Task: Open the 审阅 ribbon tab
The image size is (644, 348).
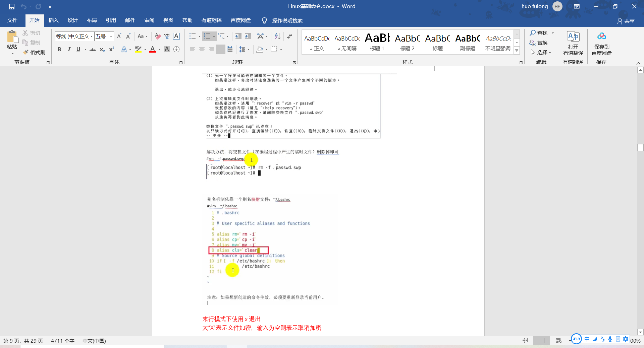Action: pyautogui.click(x=149, y=20)
